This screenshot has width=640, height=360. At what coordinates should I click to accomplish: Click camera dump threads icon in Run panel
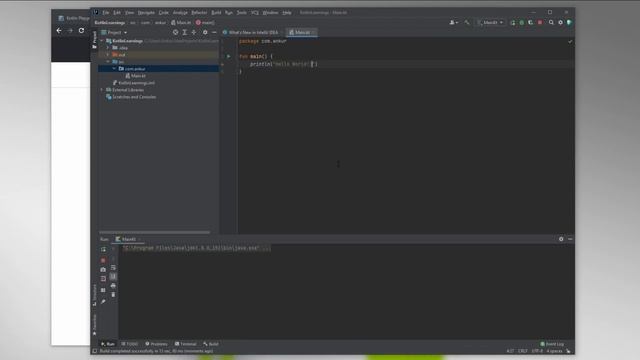(x=103, y=270)
